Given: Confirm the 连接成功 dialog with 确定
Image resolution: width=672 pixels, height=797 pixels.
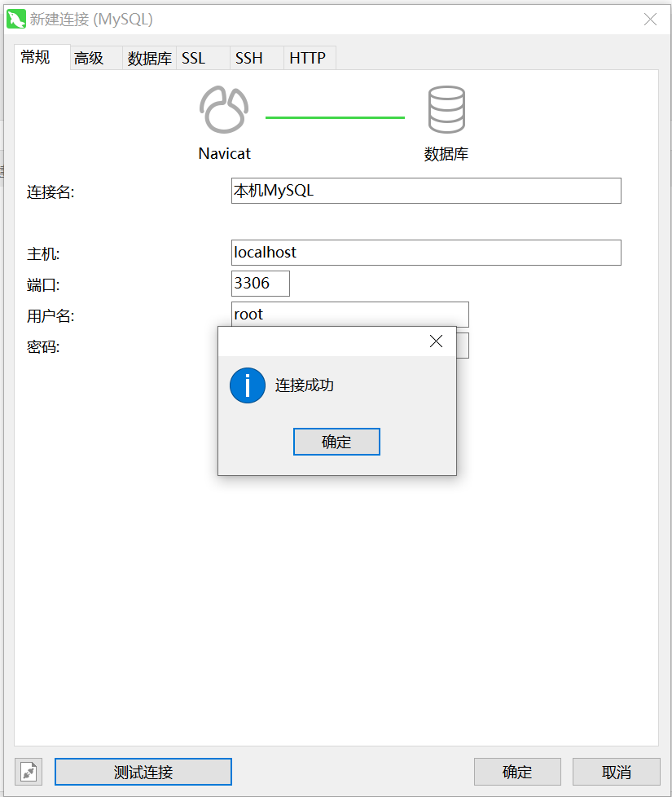Looking at the screenshot, I should (x=336, y=441).
